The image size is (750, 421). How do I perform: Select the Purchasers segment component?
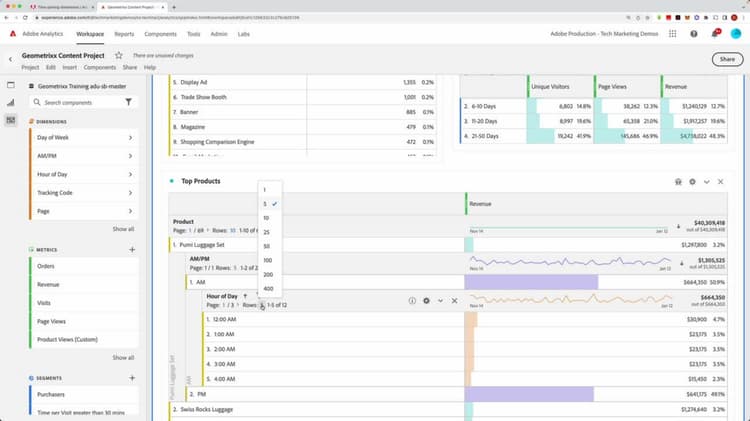84,394
